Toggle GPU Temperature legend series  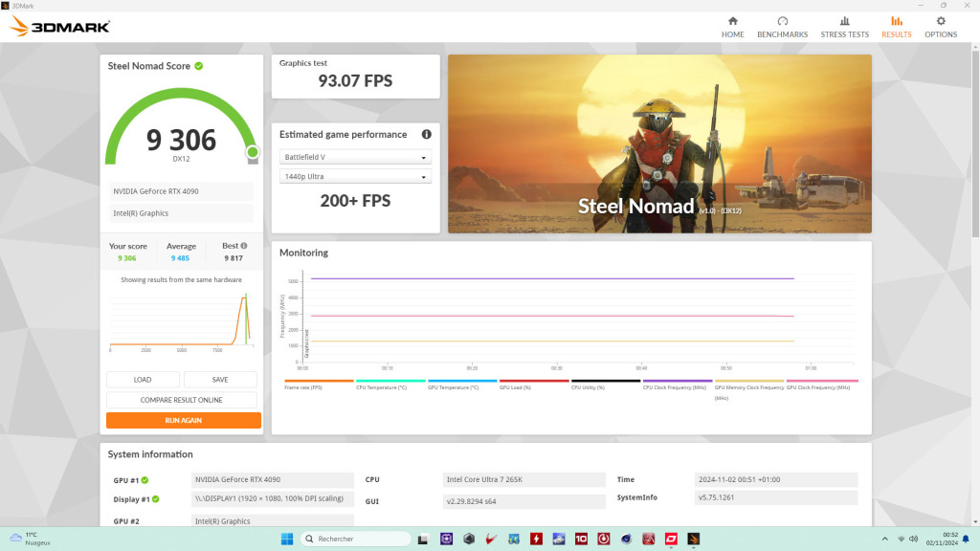[x=462, y=385]
